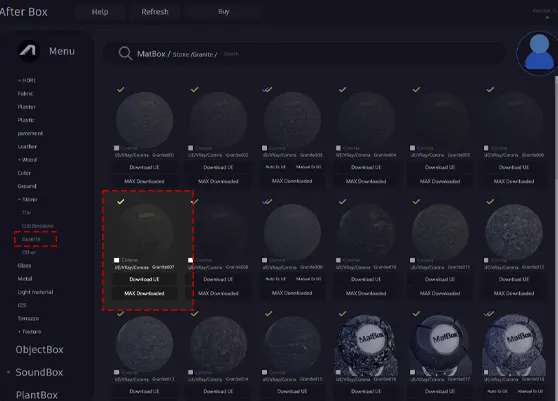
Task: Click the magnifier search icon
Action: 125,53
